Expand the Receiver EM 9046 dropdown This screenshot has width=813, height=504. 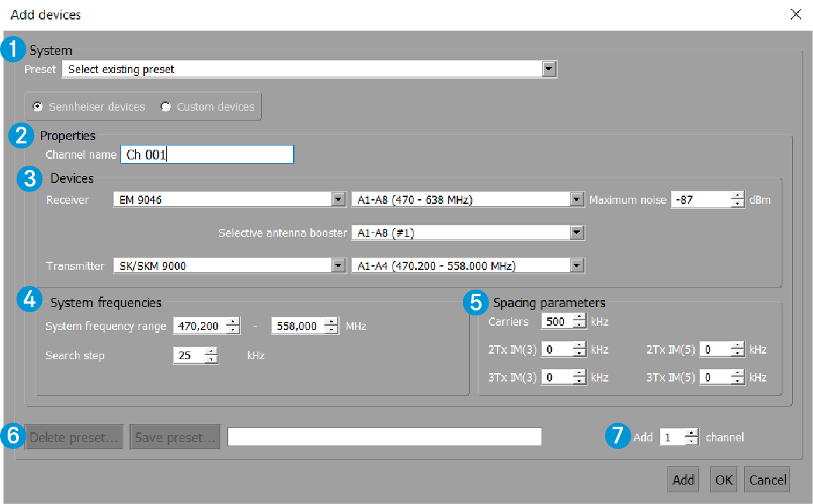pos(338,200)
